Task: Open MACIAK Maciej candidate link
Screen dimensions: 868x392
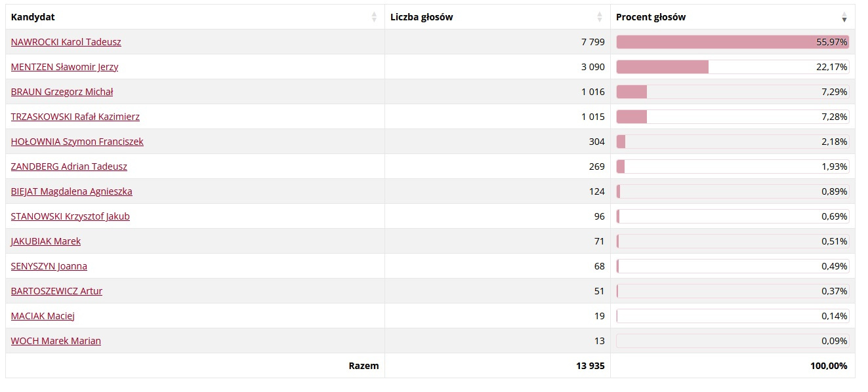Action: [x=43, y=316]
